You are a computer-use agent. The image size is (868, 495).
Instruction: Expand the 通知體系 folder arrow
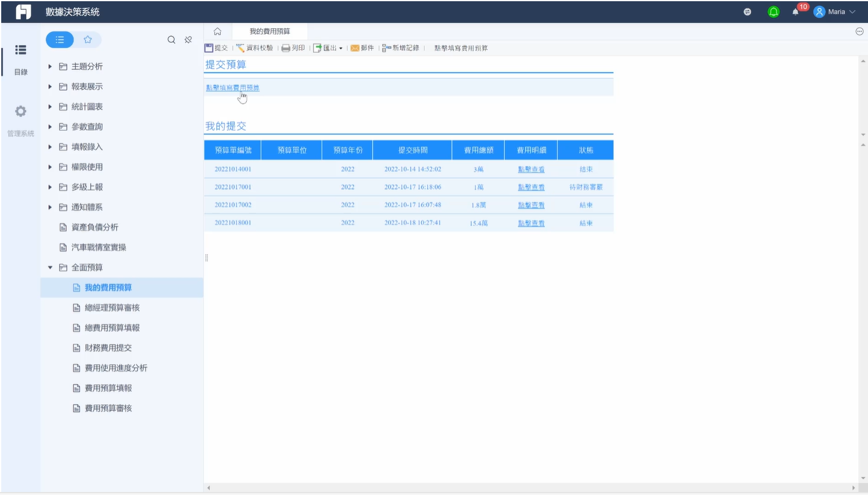[51, 207]
